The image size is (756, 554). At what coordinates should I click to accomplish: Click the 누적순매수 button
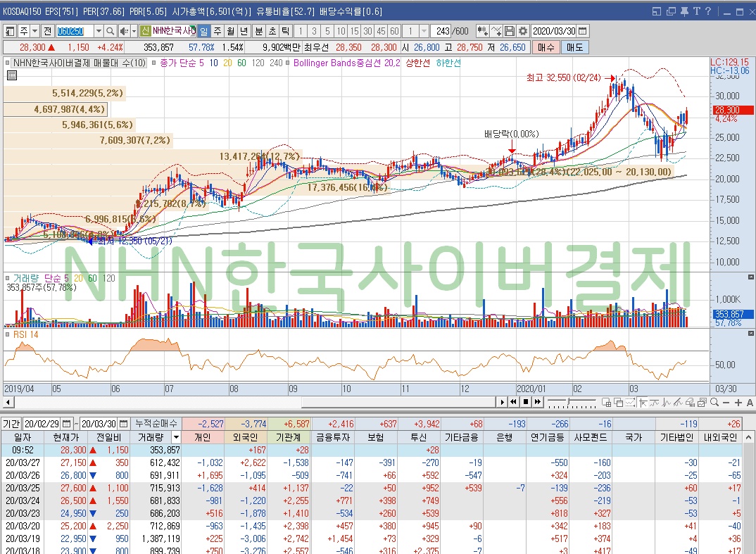coord(156,424)
